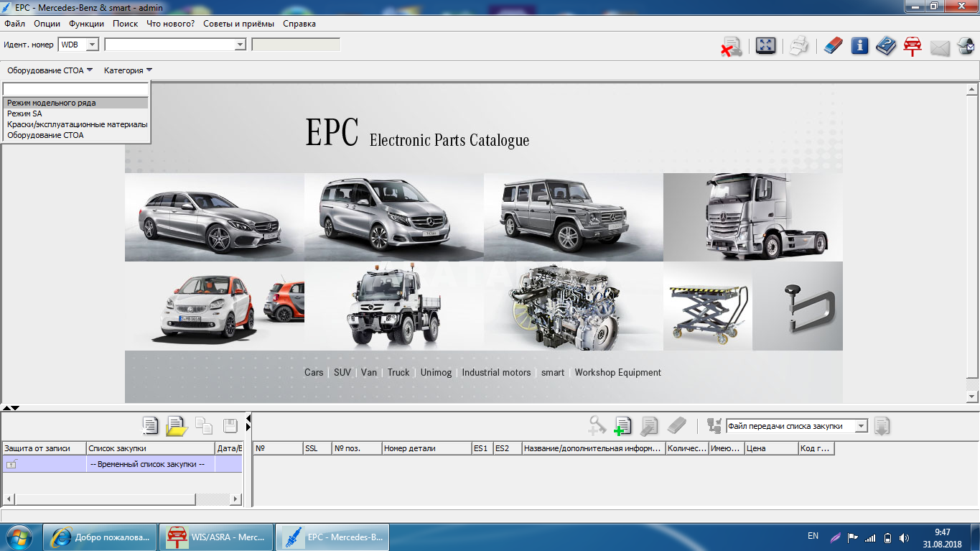Click the Защита от записи column header
Image resolution: width=980 pixels, height=551 pixels.
coord(45,448)
